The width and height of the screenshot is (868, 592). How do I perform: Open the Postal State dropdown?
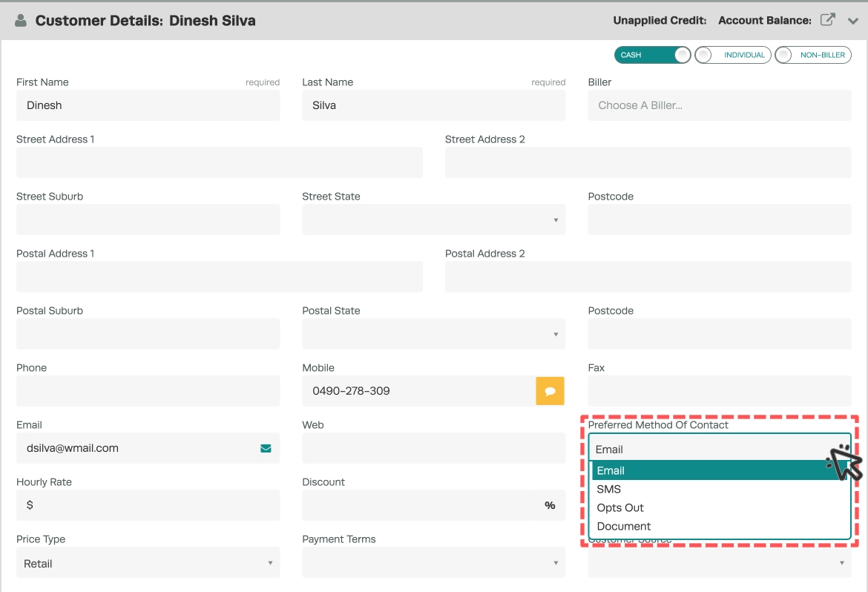433,334
